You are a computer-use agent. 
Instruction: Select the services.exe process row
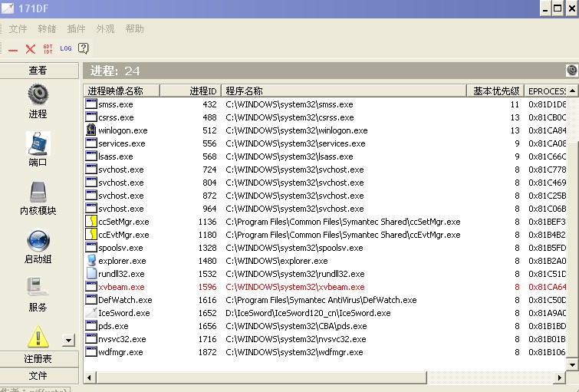coord(325,143)
